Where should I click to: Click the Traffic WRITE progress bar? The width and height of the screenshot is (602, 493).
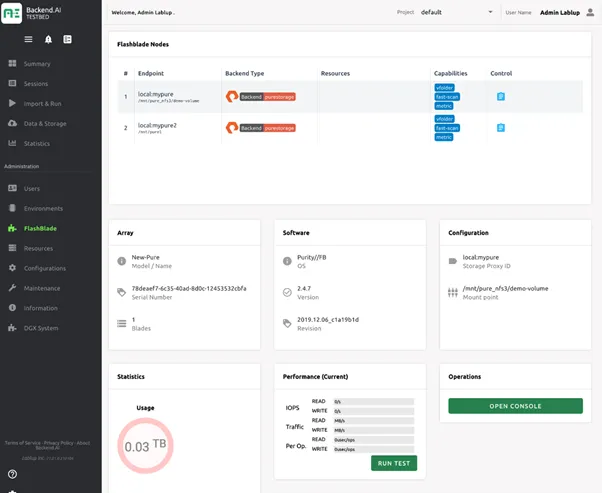(x=374, y=430)
